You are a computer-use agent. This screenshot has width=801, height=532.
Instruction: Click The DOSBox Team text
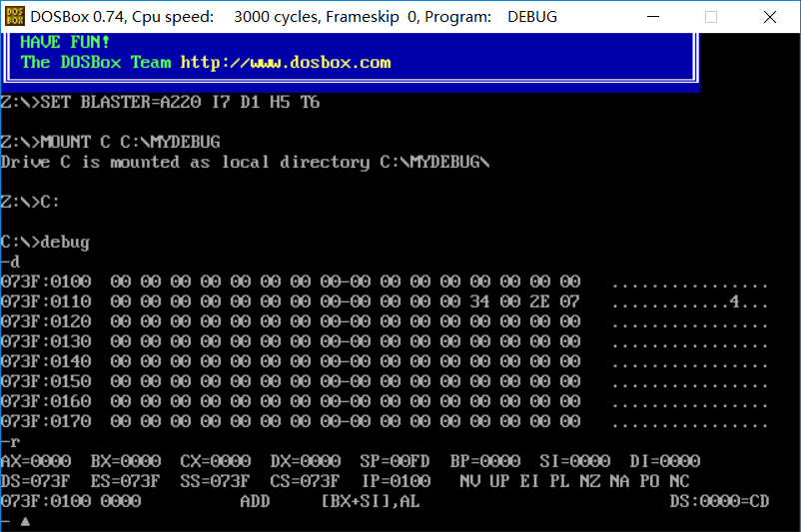96,62
